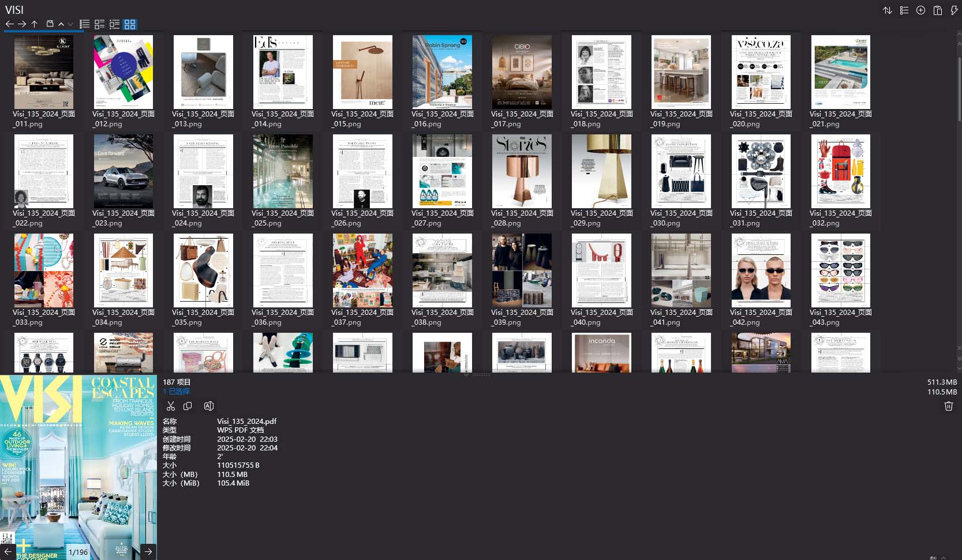The width and height of the screenshot is (962, 560).
Task: Click the upward chevron in the toolbar
Action: [x=61, y=24]
